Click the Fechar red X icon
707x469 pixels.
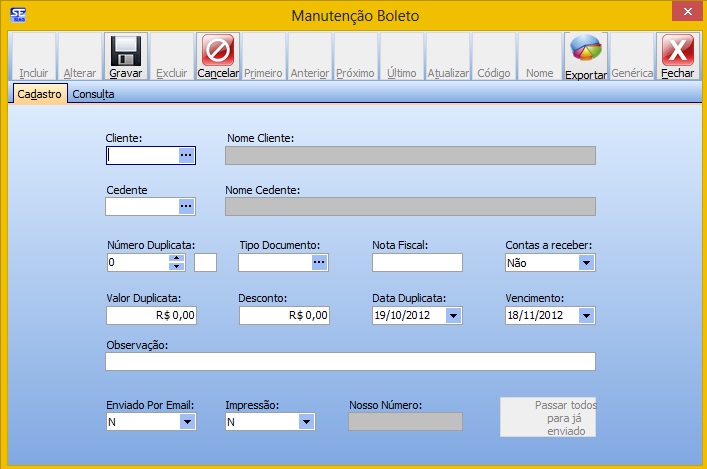pyautogui.click(x=678, y=50)
